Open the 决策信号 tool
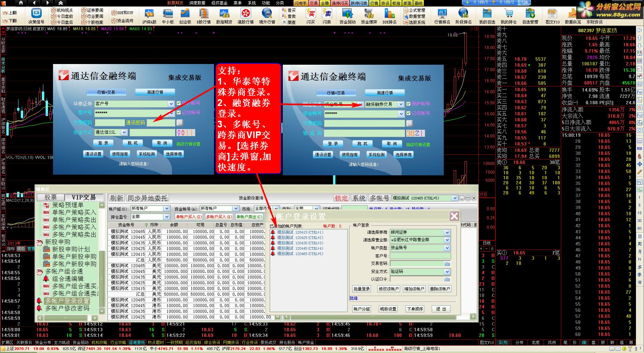 [36, 16]
